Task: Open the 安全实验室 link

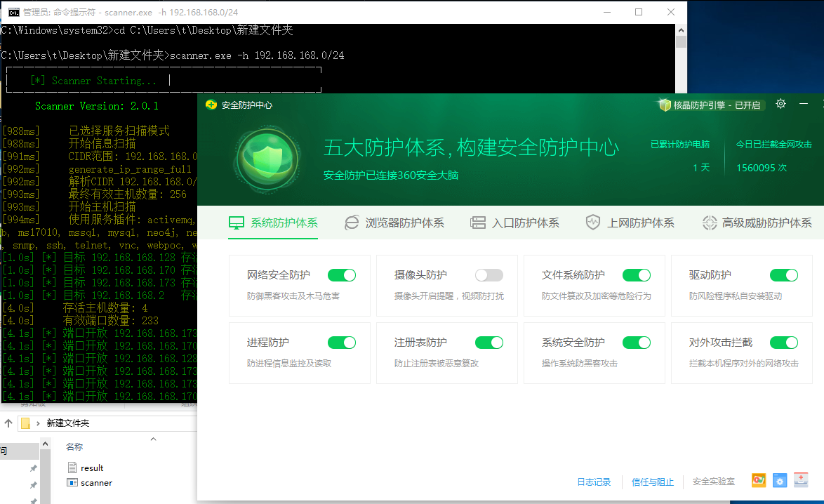Action: (x=714, y=482)
